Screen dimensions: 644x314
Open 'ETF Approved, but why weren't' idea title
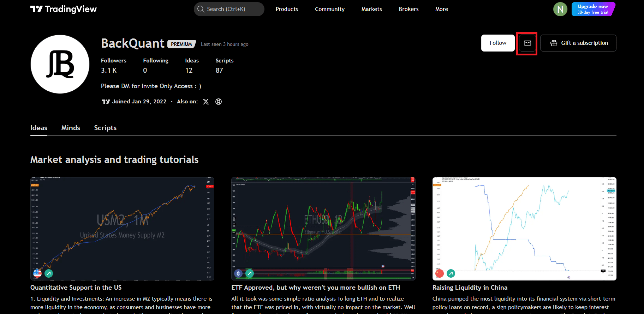tap(316, 288)
